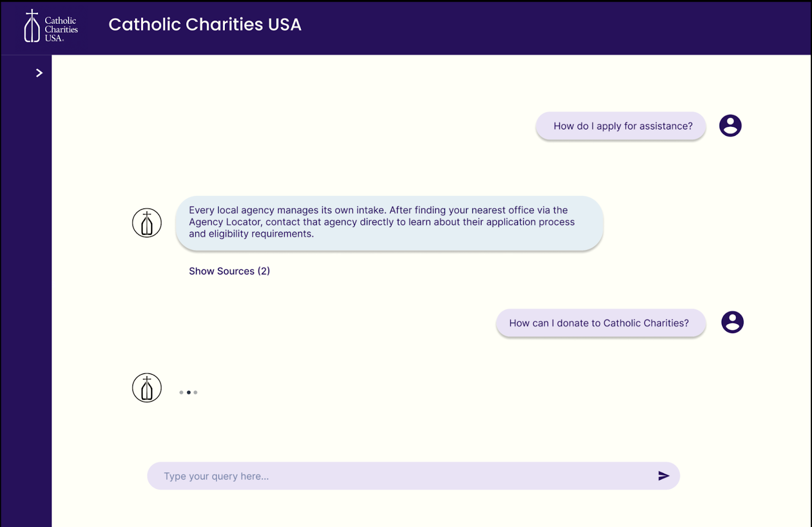Click the three-dot typing indicator
The image size is (812, 527).
click(188, 392)
